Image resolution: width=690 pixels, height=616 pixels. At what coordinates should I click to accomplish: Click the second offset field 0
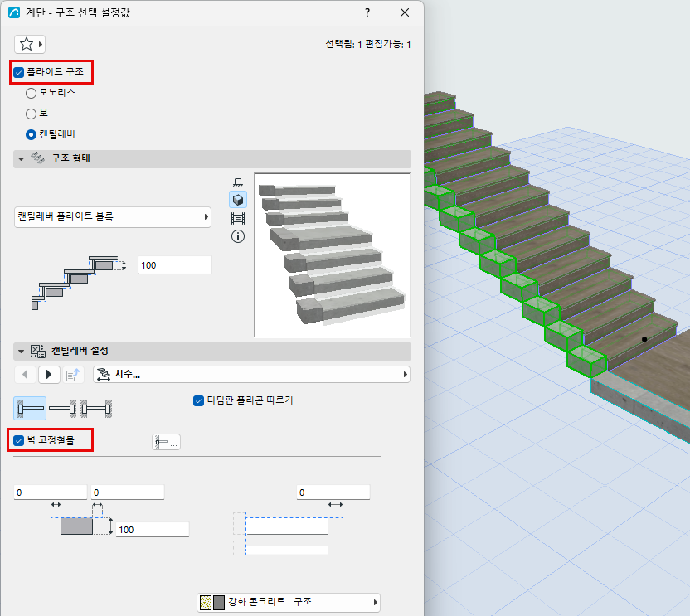[x=128, y=492]
